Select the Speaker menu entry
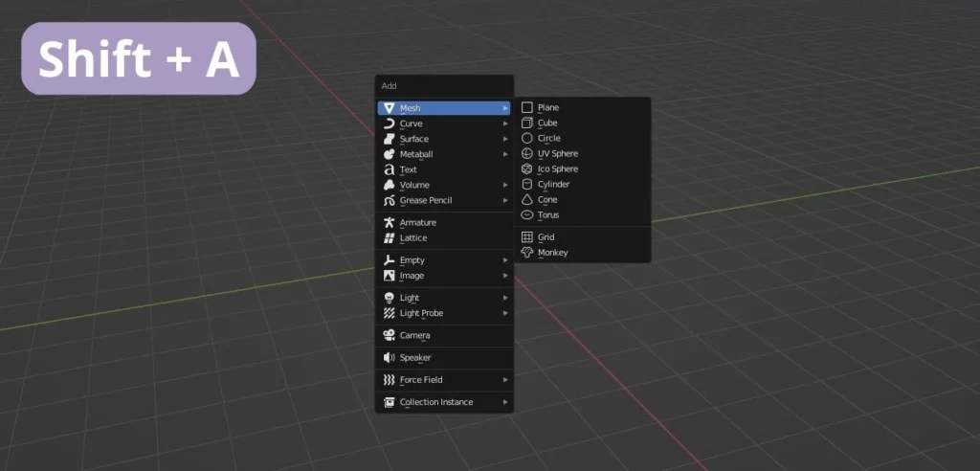The width and height of the screenshot is (980, 471). point(444,358)
